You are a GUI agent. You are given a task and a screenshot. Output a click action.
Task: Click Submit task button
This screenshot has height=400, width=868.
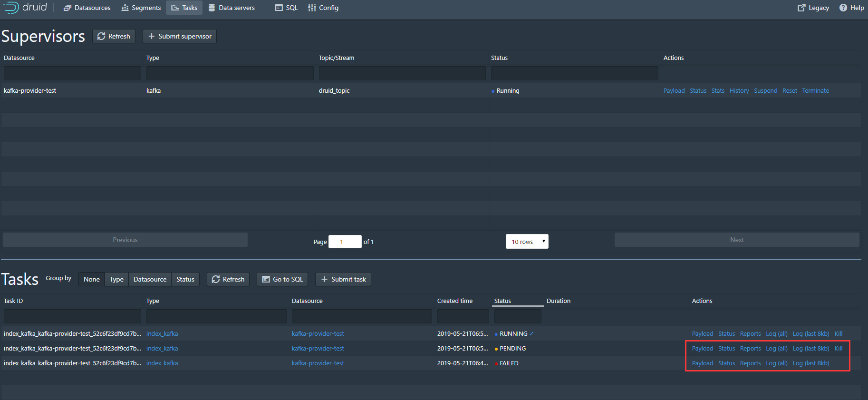tap(343, 279)
